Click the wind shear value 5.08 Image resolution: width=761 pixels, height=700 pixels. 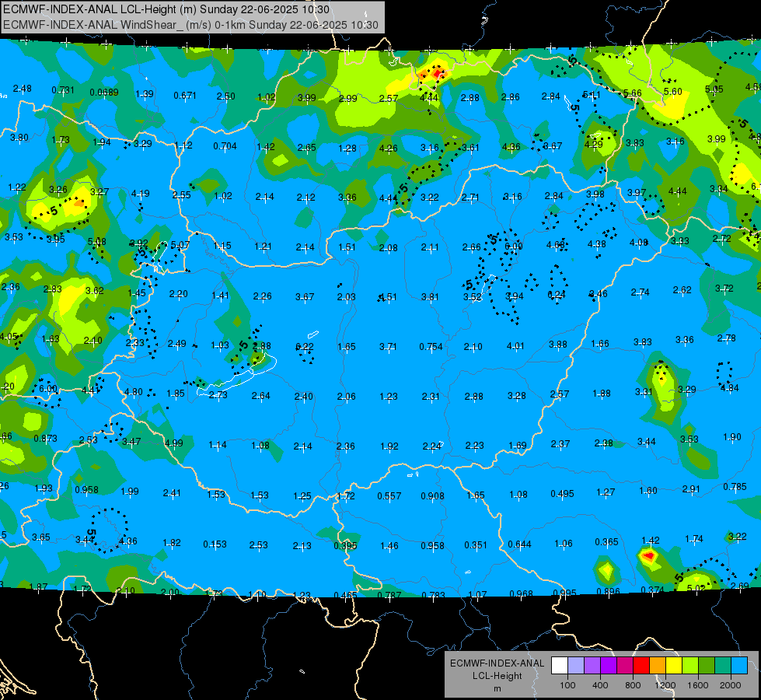click(96, 242)
